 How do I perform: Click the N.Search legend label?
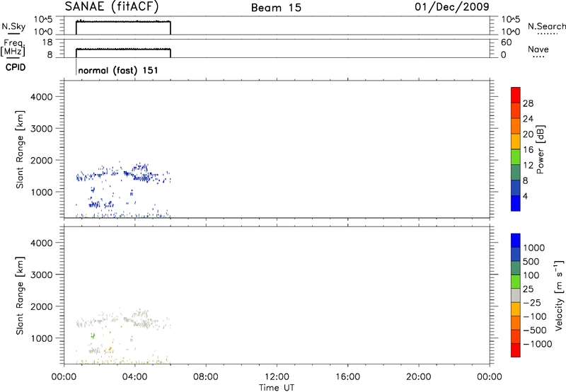[x=546, y=26]
